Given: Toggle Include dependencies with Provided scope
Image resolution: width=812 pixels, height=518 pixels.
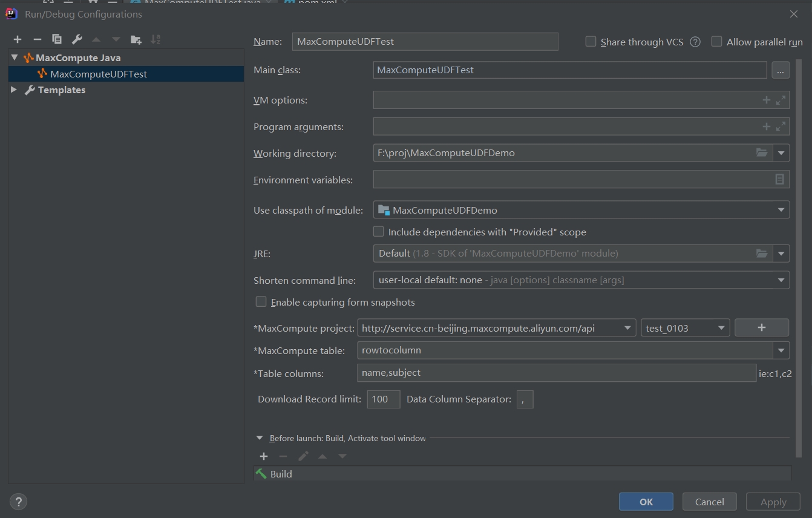Looking at the screenshot, I should [x=379, y=231].
